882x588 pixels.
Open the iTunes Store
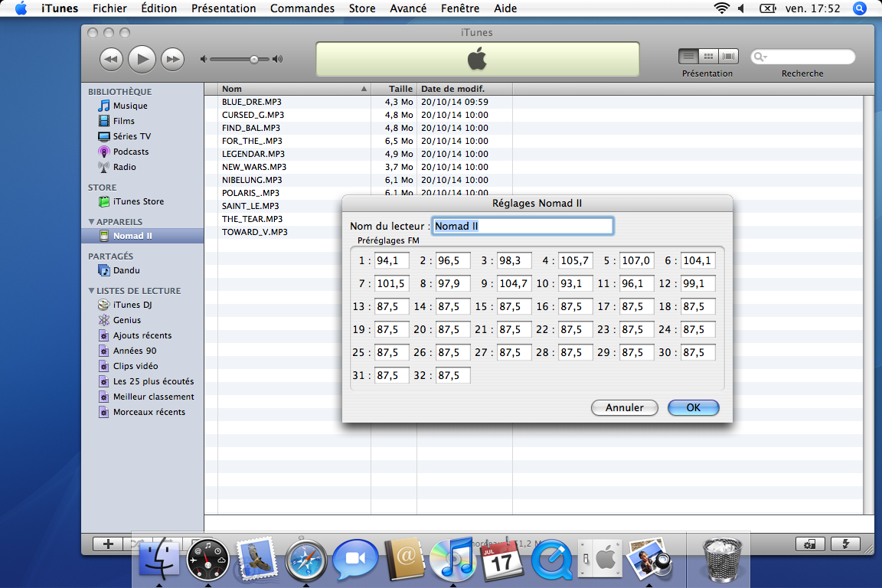139,201
